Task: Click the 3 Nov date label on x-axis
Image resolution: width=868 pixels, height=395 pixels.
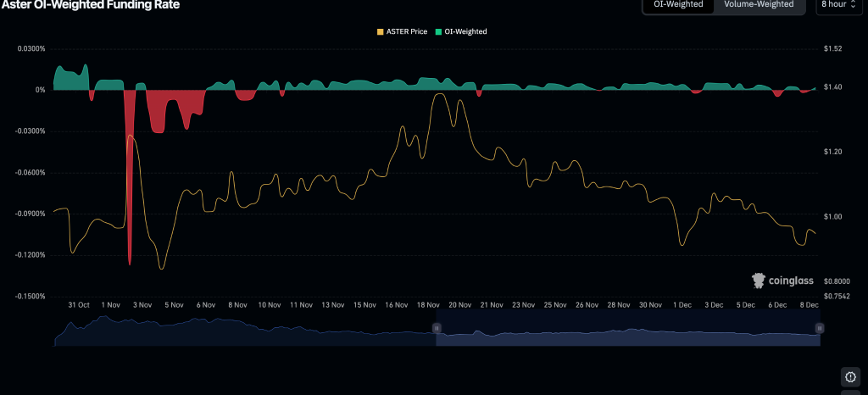Action: tap(142, 304)
